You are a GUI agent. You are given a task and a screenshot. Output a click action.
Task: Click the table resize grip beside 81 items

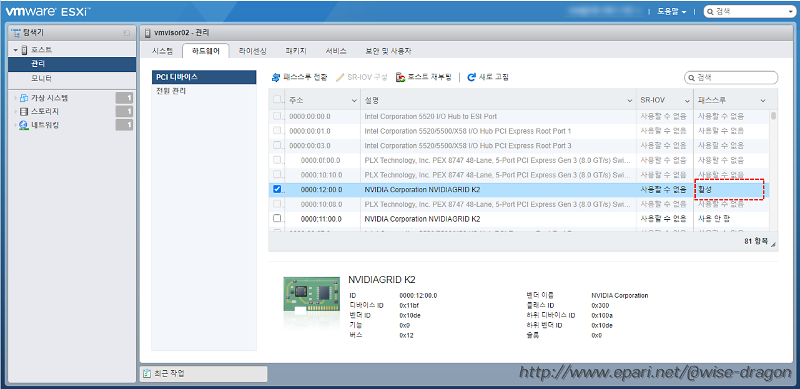[773, 246]
